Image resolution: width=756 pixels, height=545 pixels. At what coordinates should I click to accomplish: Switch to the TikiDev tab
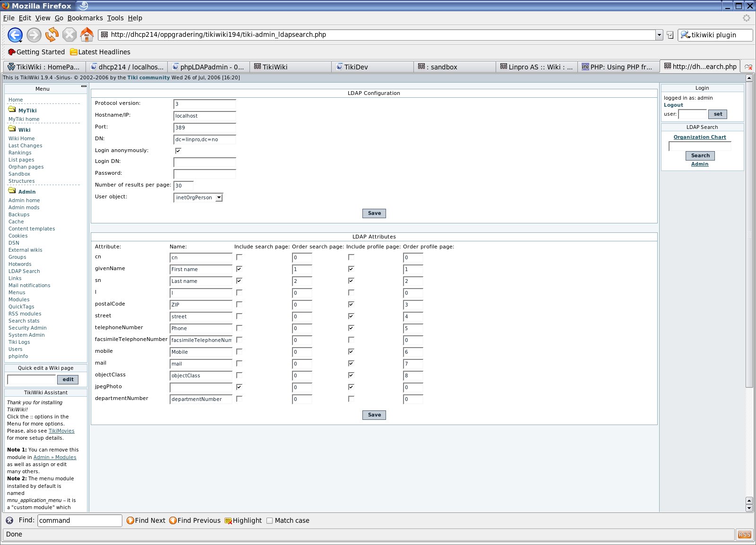[372, 67]
